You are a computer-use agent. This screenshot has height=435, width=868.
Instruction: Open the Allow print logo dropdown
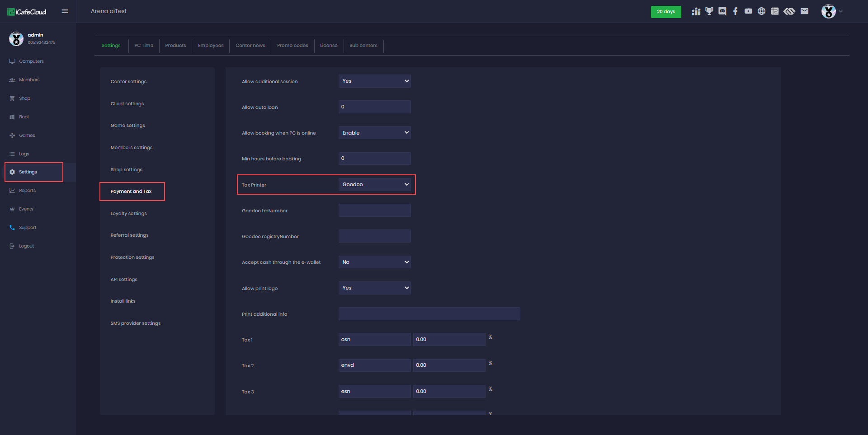374,288
